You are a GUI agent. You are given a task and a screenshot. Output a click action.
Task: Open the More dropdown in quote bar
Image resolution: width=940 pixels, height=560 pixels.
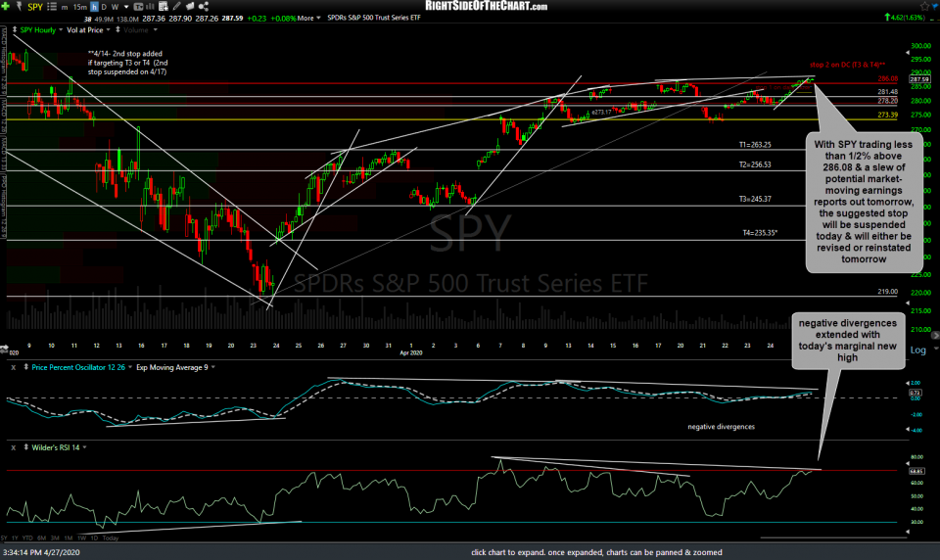pyautogui.click(x=309, y=18)
